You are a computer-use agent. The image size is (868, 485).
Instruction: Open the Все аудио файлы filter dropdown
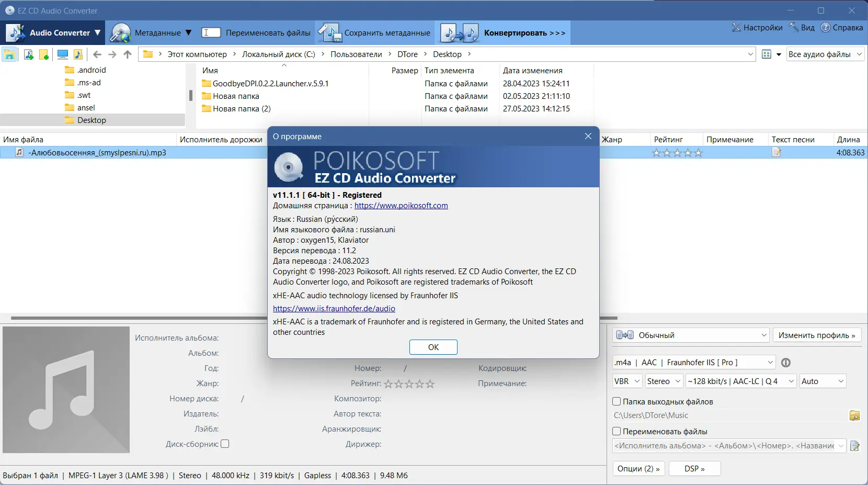point(824,54)
